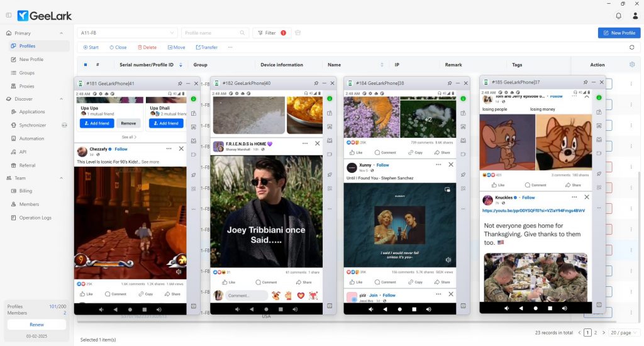Collapse the Discover sidebar section
Image resolution: width=644 pixels, height=346 pixels.
coord(61,99)
